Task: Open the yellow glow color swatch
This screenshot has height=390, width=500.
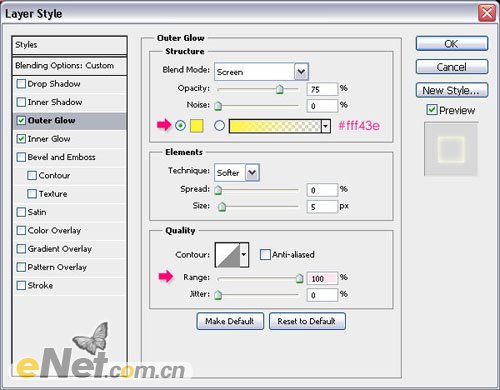Action: 197,126
